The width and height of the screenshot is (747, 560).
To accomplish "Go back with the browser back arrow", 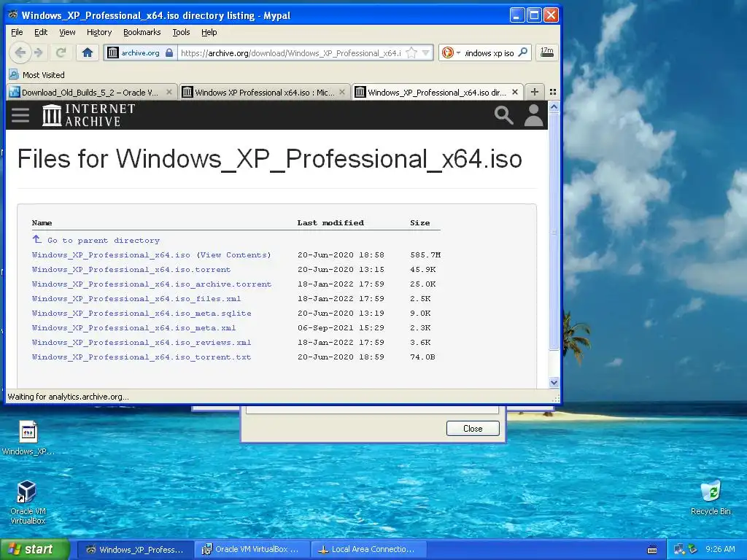I will (x=20, y=52).
